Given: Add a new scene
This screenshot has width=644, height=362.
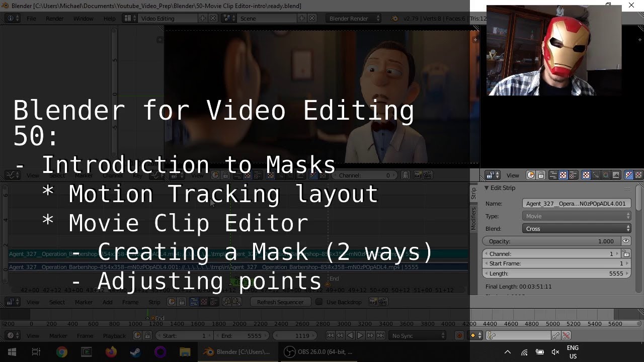Looking at the screenshot, I should pyautogui.click(x=302, y=19).
